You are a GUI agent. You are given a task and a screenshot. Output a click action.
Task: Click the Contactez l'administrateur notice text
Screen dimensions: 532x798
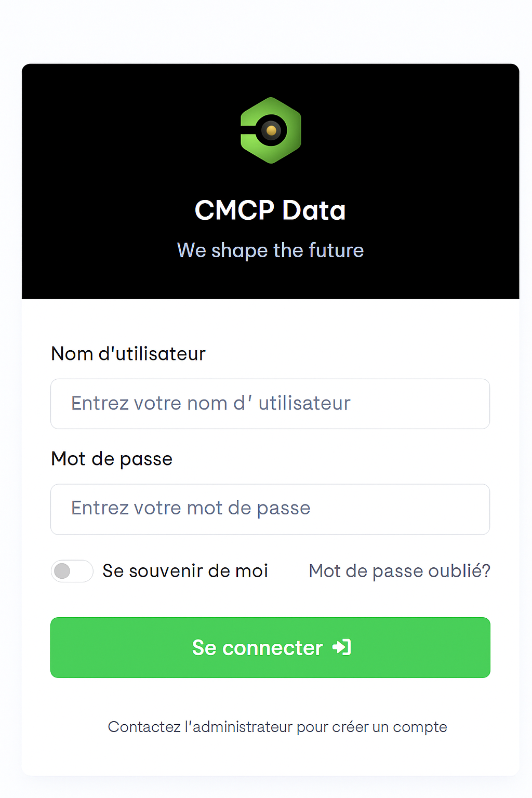(277, 727)
